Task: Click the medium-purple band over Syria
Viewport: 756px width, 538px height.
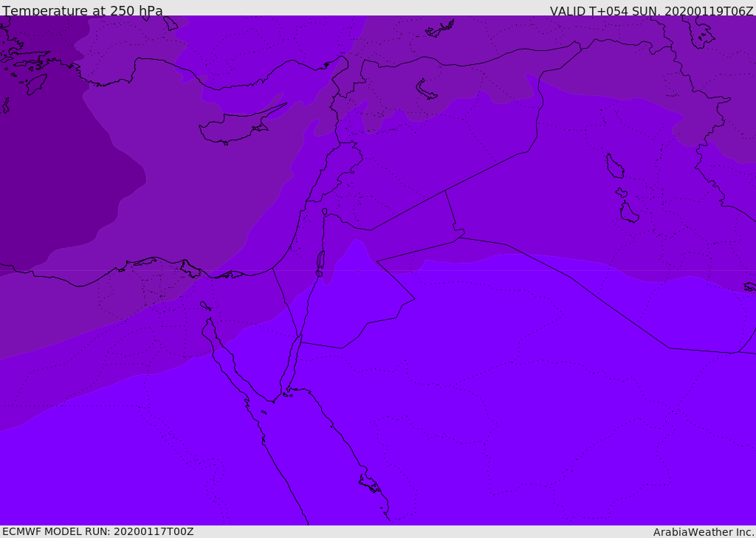Action: [x=434, y=154]
